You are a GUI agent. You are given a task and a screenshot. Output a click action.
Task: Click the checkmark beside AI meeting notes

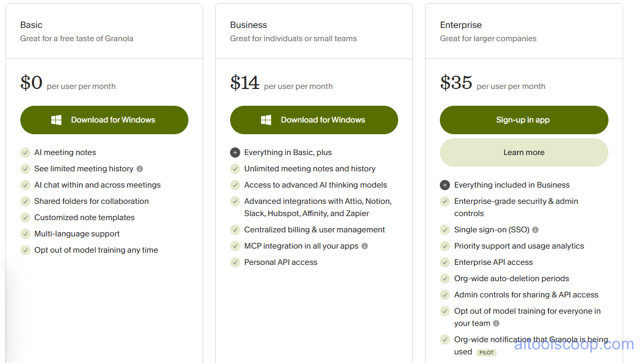click(x=25, y=152)
